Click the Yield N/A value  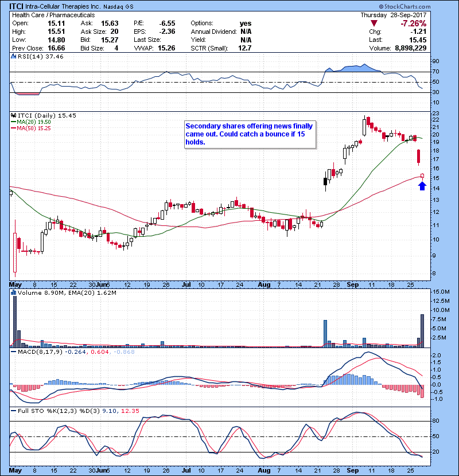(x=246, y=40)
